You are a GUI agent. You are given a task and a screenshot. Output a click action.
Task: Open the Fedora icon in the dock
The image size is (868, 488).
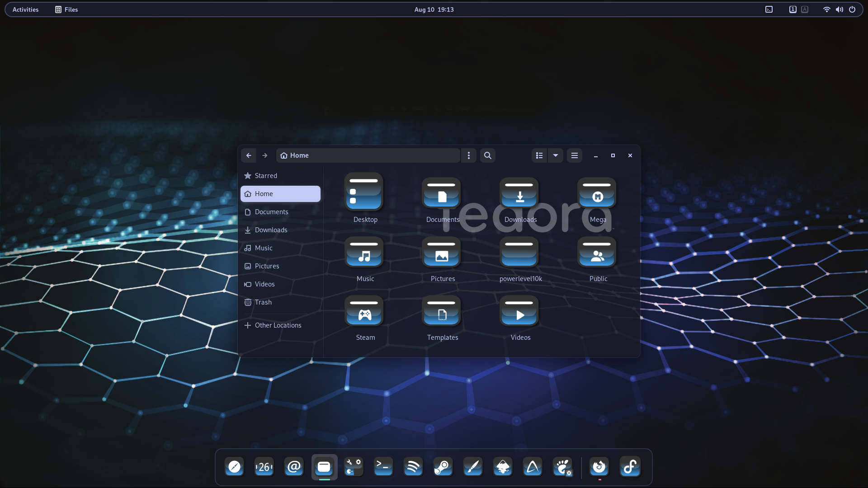tap(630, 467)
